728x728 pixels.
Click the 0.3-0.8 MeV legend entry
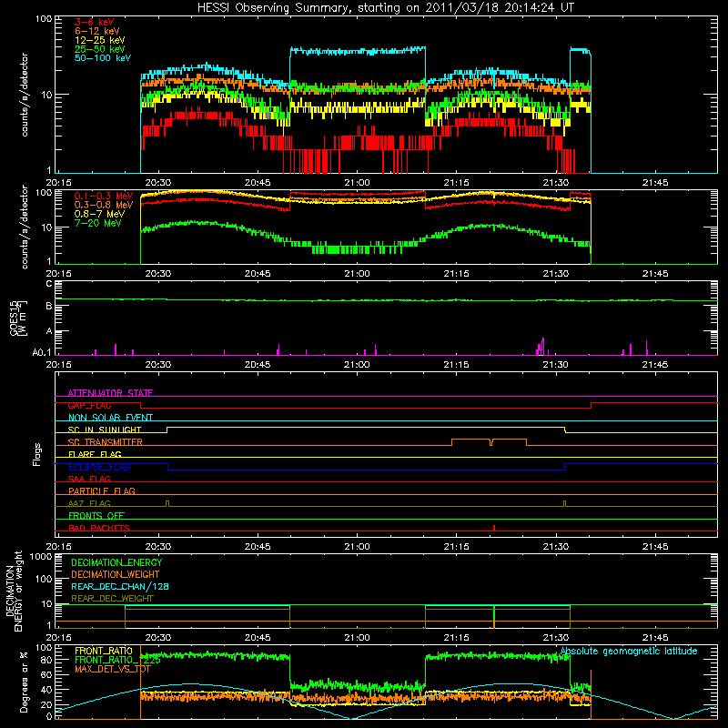click(x=104, y=205)
